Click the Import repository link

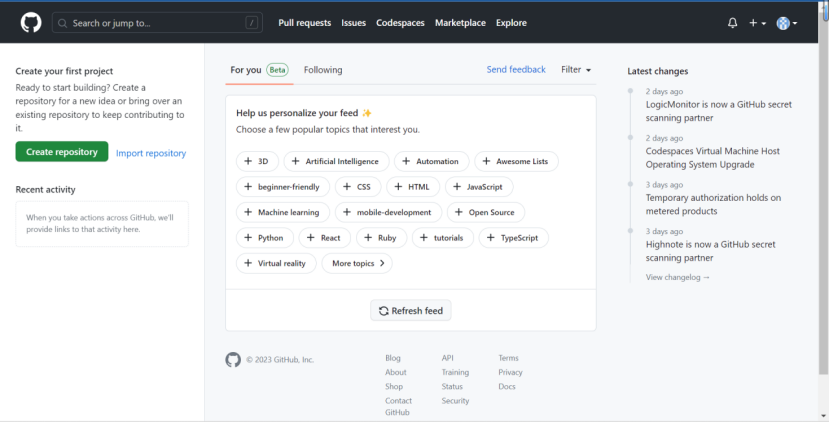(151, 153)
